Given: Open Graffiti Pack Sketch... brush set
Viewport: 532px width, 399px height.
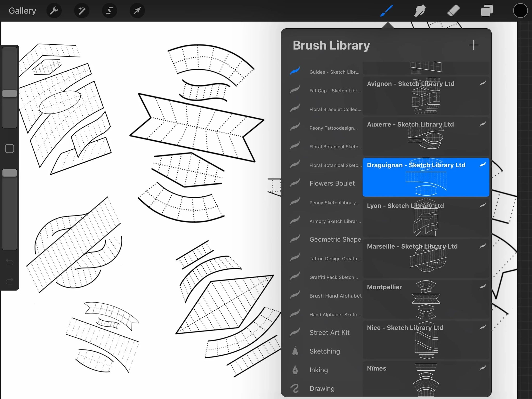Looking at the screenshot, I should [x=325, y=277].
